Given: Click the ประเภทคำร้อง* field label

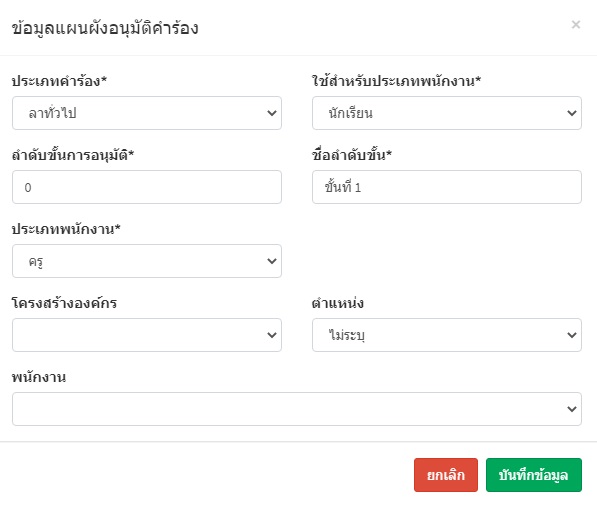Looking at the screenshot, I should point(59,81).
